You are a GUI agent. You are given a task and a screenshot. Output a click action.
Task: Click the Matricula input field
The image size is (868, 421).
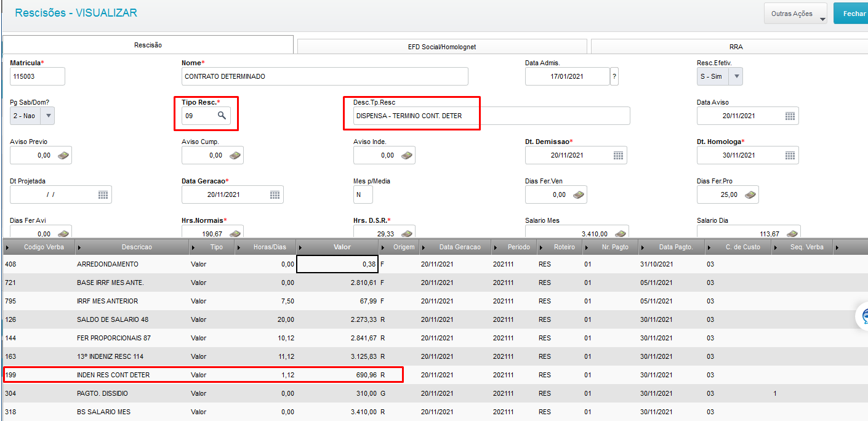(x=38, y=76)
